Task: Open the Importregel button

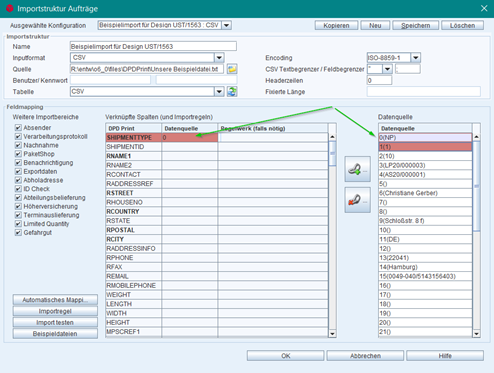Action: coord(55,311)
